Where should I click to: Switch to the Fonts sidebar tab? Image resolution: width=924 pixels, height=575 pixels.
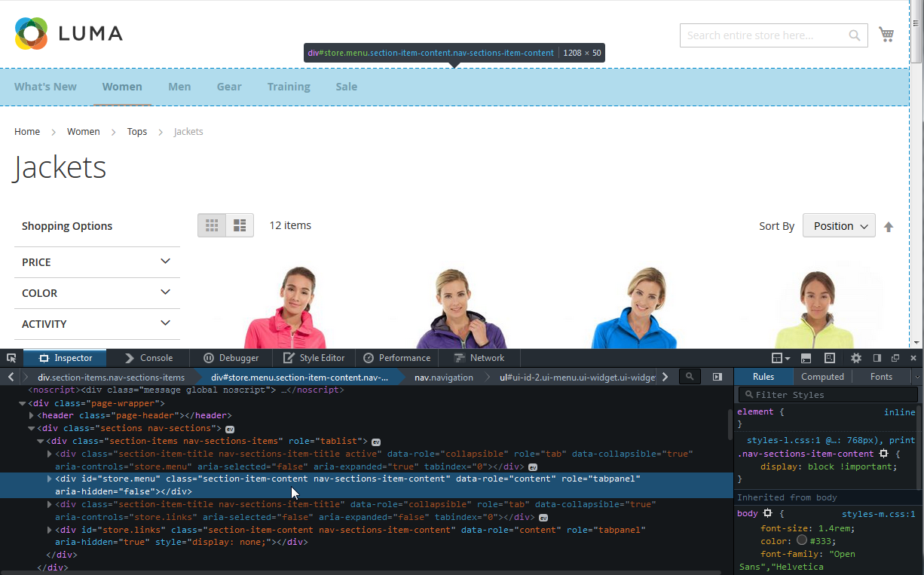[x=881, y=377]
